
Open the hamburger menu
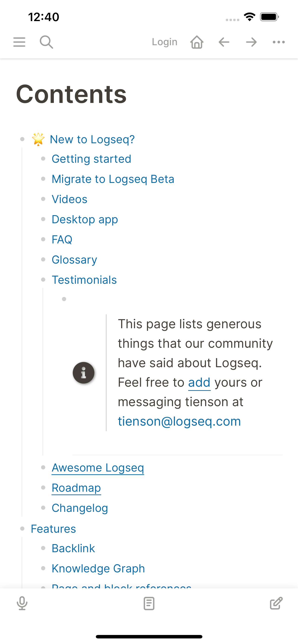click(x=19, y=42)
